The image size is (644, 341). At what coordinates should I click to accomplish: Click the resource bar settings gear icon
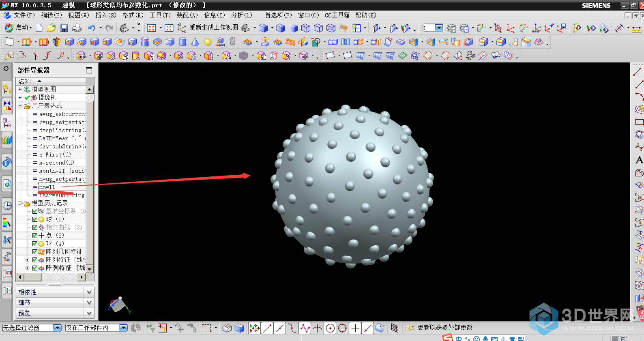[6, 69]
